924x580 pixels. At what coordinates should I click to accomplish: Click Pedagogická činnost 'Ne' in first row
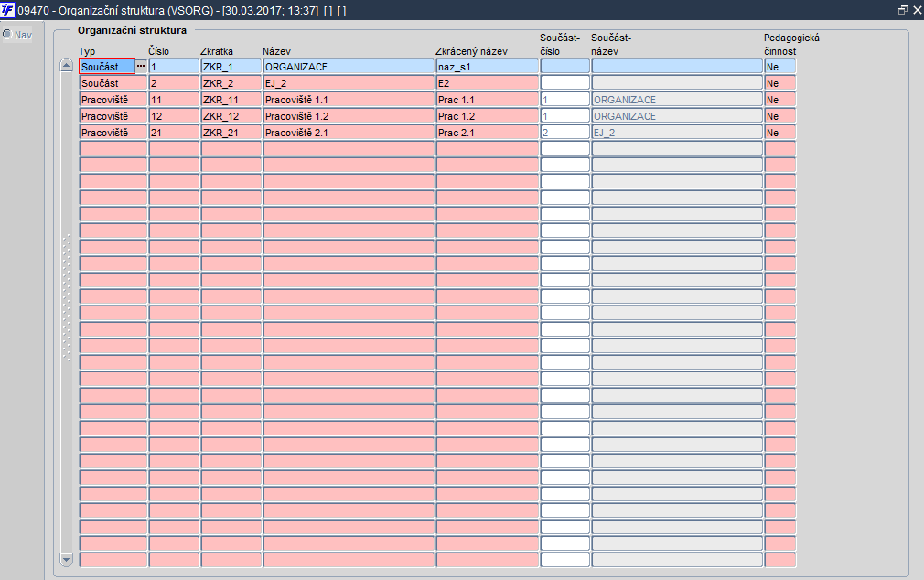pos(780,67)
